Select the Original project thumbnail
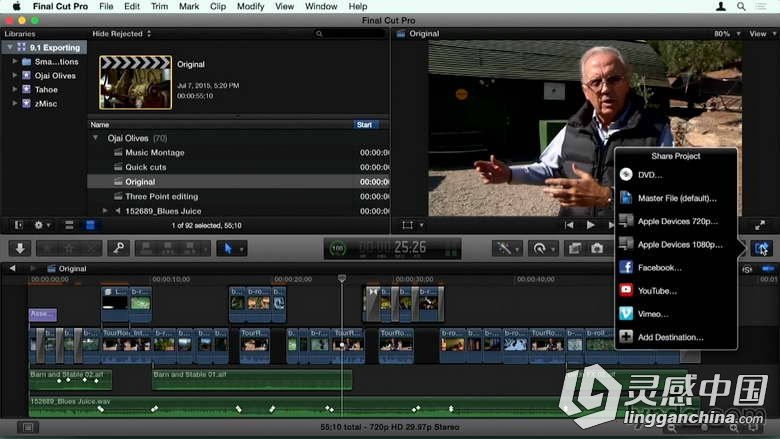This screenshot has width=780, height=439. (x=135, y=82)
